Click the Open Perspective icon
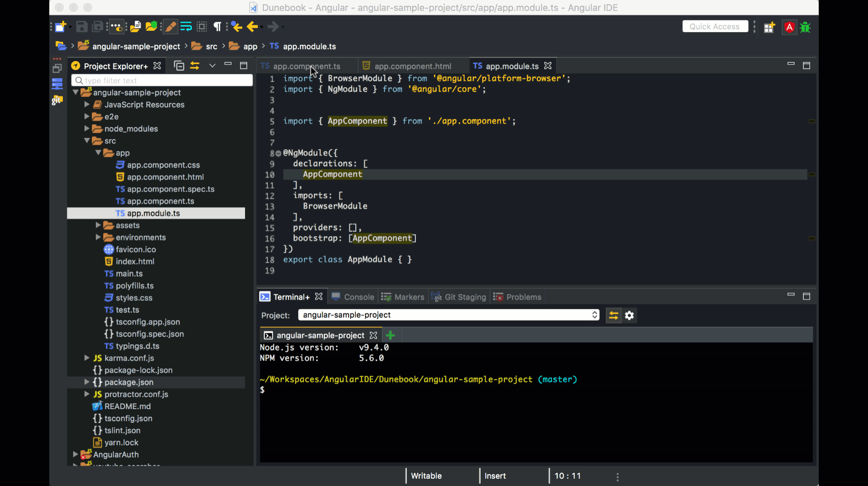Screen dimensions: 868x486 (769, 28)
